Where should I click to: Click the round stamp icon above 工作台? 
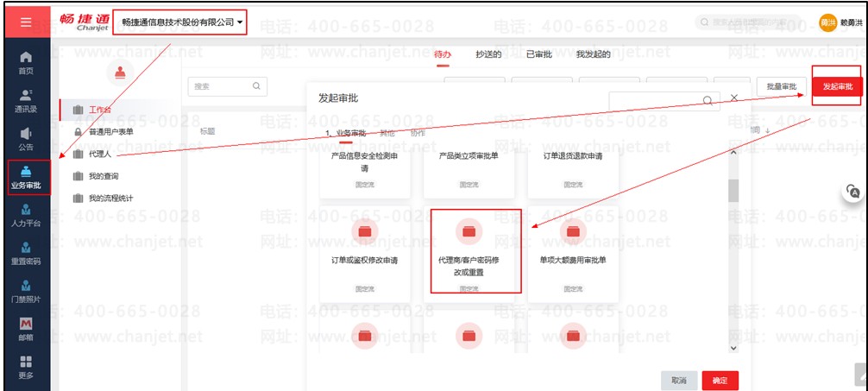(x=120, y=72)
